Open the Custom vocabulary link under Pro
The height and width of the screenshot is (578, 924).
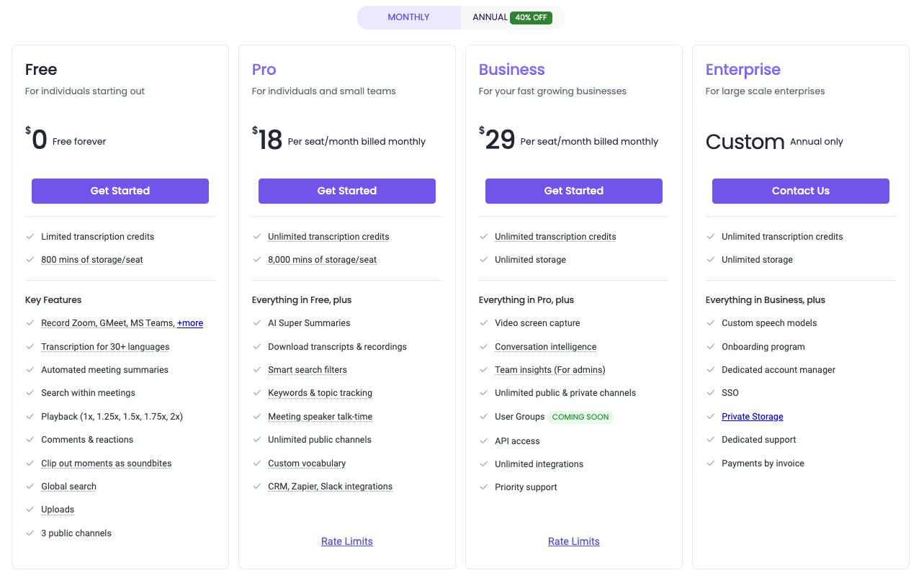[307, 463]
